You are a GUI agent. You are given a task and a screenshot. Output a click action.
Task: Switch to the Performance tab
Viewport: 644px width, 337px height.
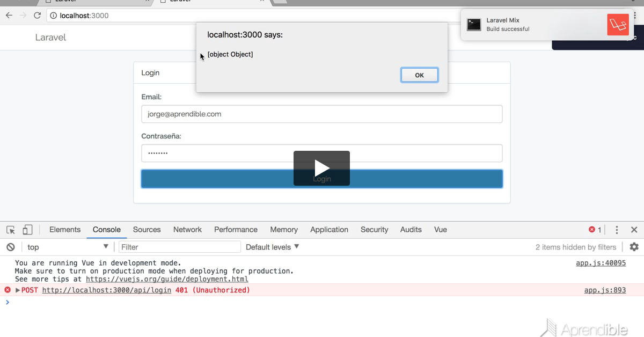tap(236, 230)
